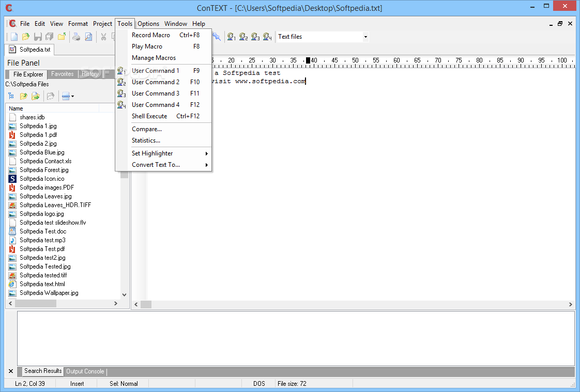Image resolution: width=580 pixels, height=392 pixels.
Task: Click the ConTEXT application logo in menu bar
Action: (12, 24)
